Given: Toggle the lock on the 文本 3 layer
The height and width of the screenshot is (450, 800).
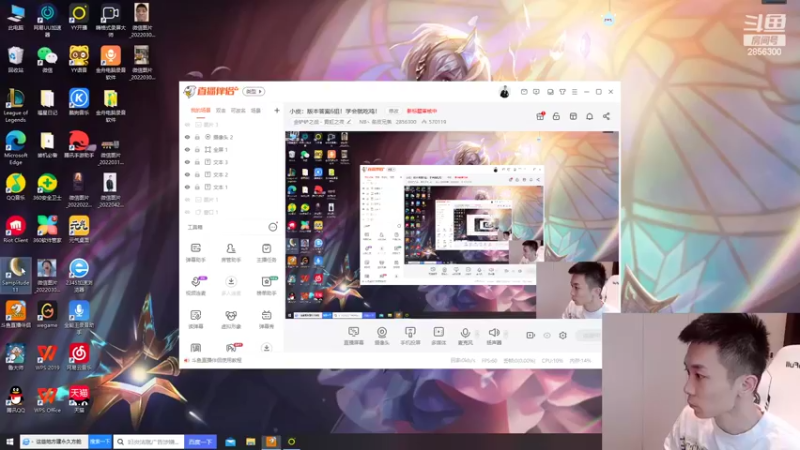Looking at the screenshot, I should point(197,162).
